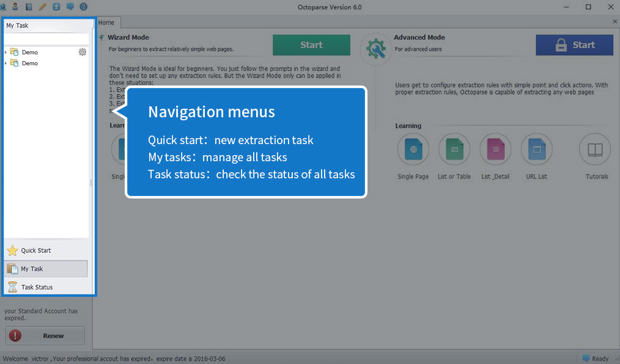Open the List _Detail learning icon

[495, 149]
